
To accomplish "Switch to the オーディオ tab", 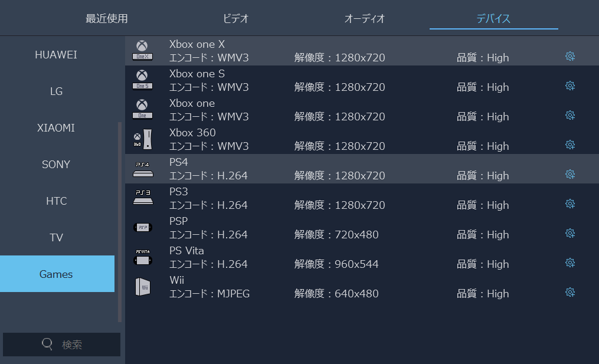I will point(365,18).
